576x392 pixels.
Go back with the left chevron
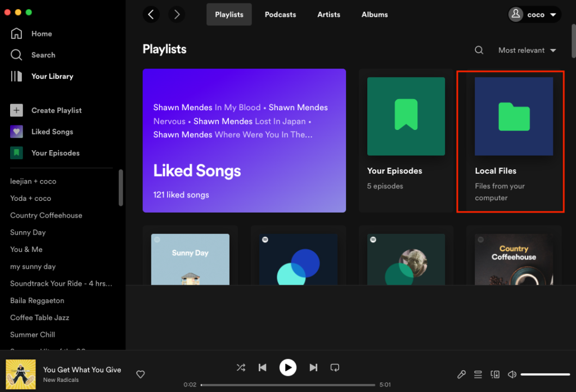point(151,15)
